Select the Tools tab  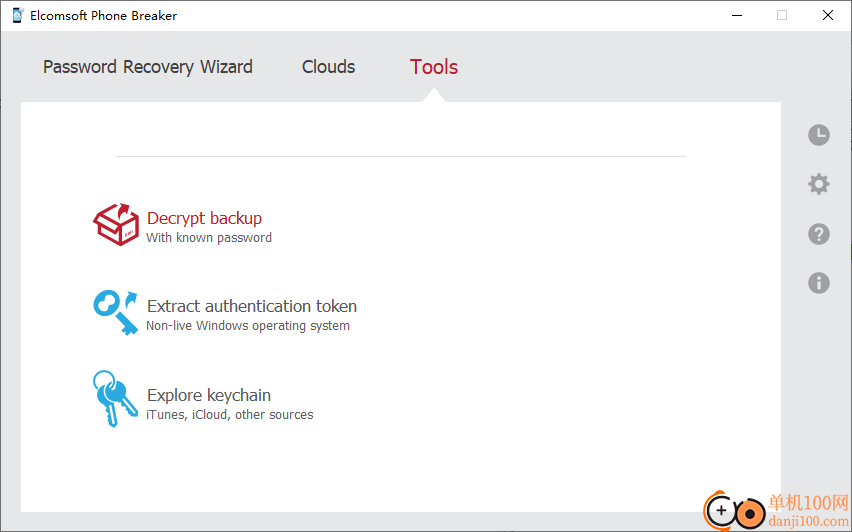click(x=434, y=67)
